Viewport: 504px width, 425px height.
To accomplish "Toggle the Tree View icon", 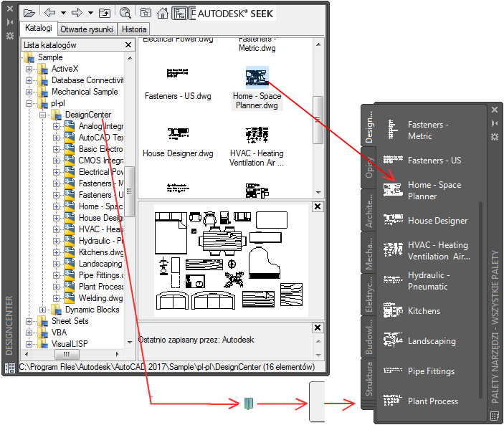I will 179,14.
